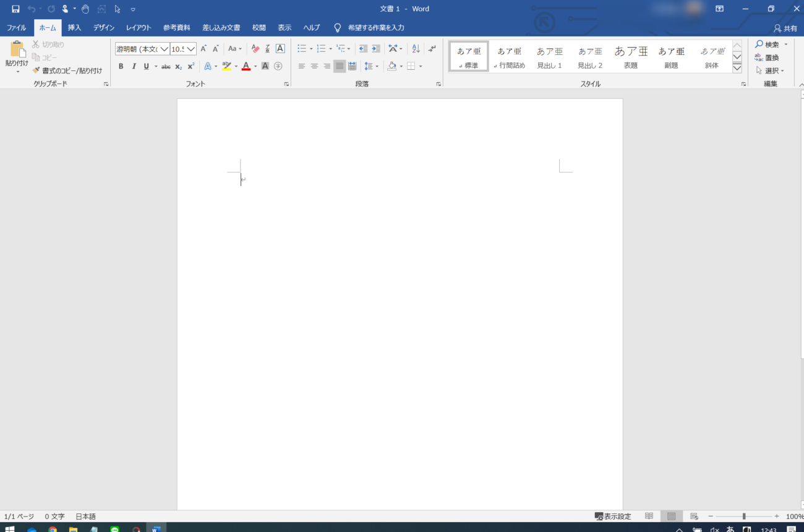Viewport: 804px width, 532px height.
Task: Switch to the デザイン (Design) tab
Action: (x=104, y=28)
